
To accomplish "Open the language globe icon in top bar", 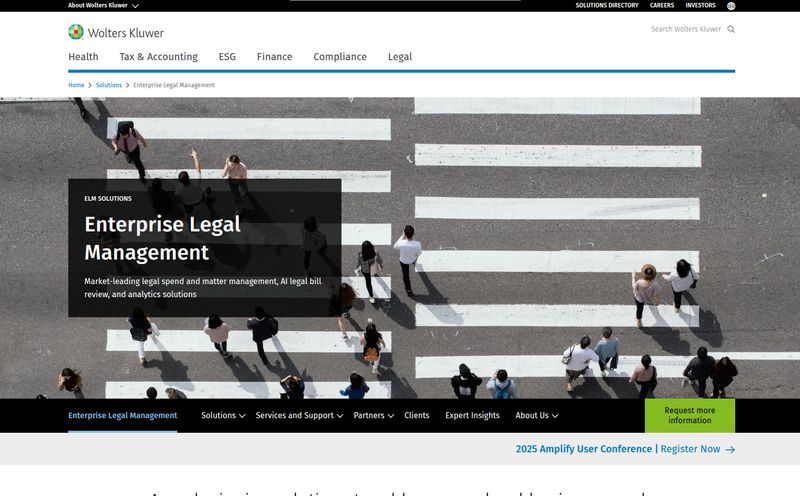I will point(731,6).
